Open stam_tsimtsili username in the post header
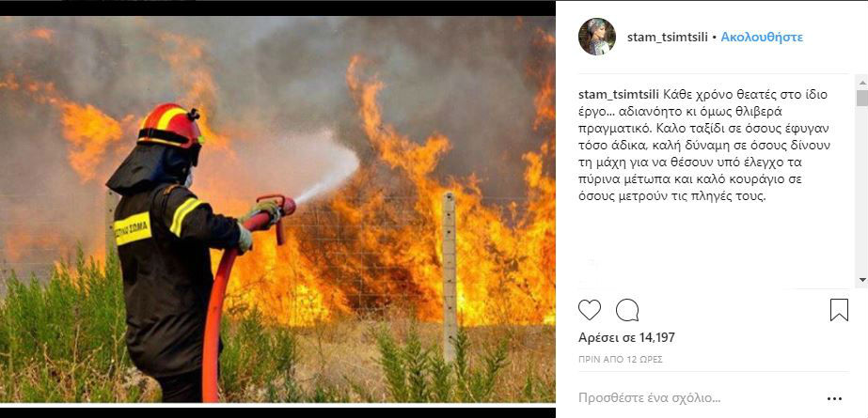The width and height of the screenshot is (868, 418). point(668,37)
